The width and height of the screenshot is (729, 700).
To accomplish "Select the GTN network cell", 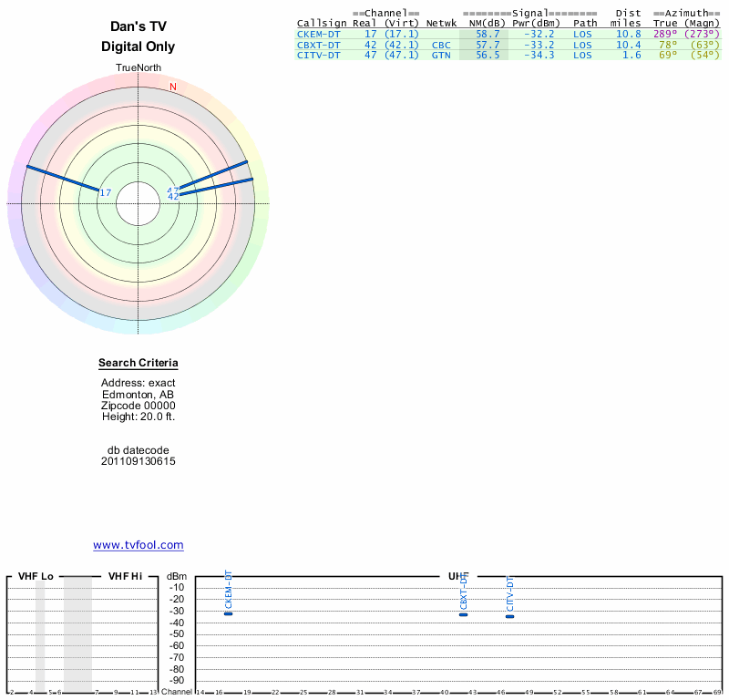I will click(x=441, y=56).
